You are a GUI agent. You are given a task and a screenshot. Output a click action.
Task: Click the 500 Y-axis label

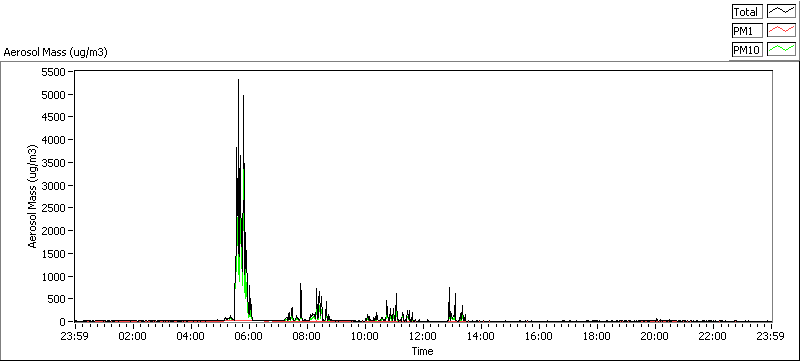tap(58, 299)
